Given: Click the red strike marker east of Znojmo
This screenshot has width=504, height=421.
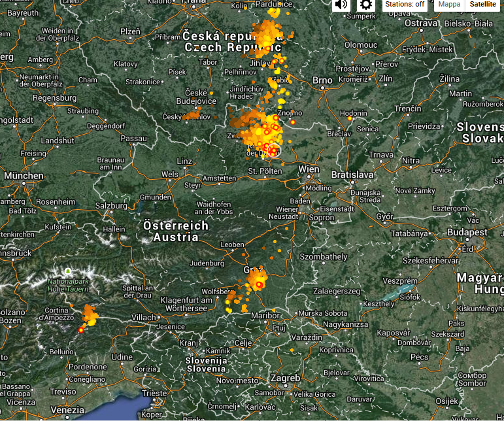Looking at the screenshot, I should [x=292, y=122].
